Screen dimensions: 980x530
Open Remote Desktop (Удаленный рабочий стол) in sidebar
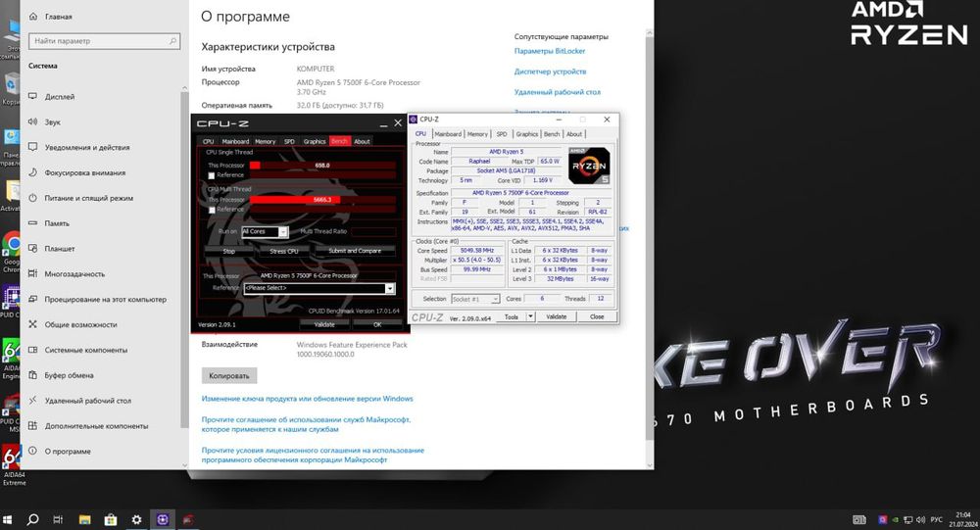(x=87, y=401)
